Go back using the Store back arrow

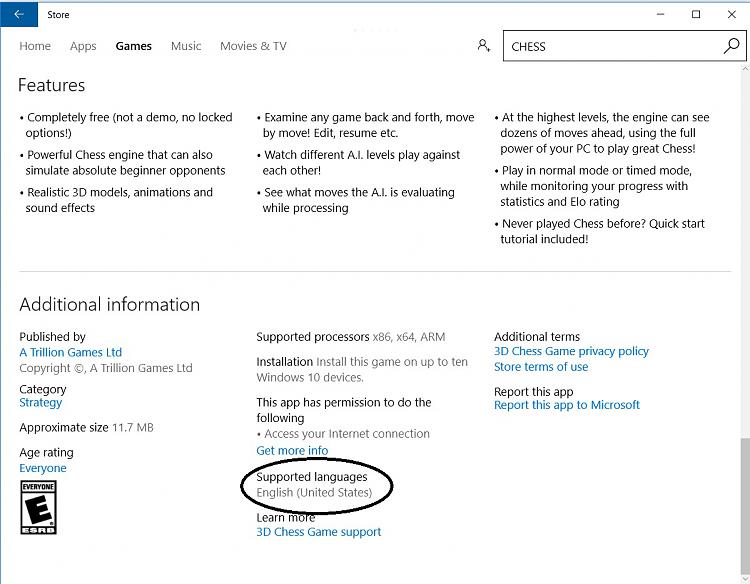(x=19, y=14)
